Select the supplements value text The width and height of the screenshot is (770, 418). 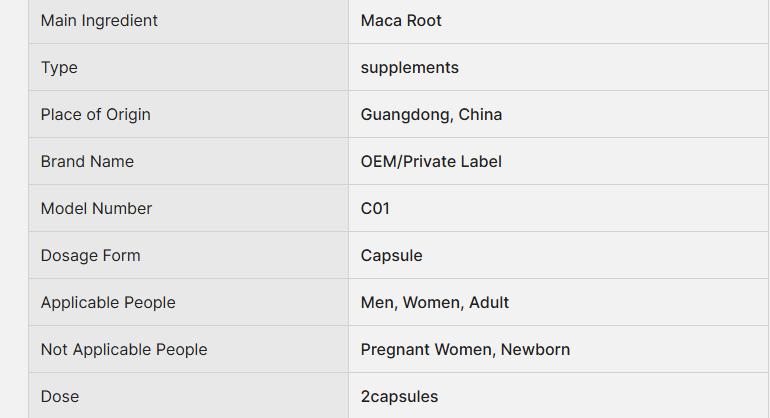point(409,68)
